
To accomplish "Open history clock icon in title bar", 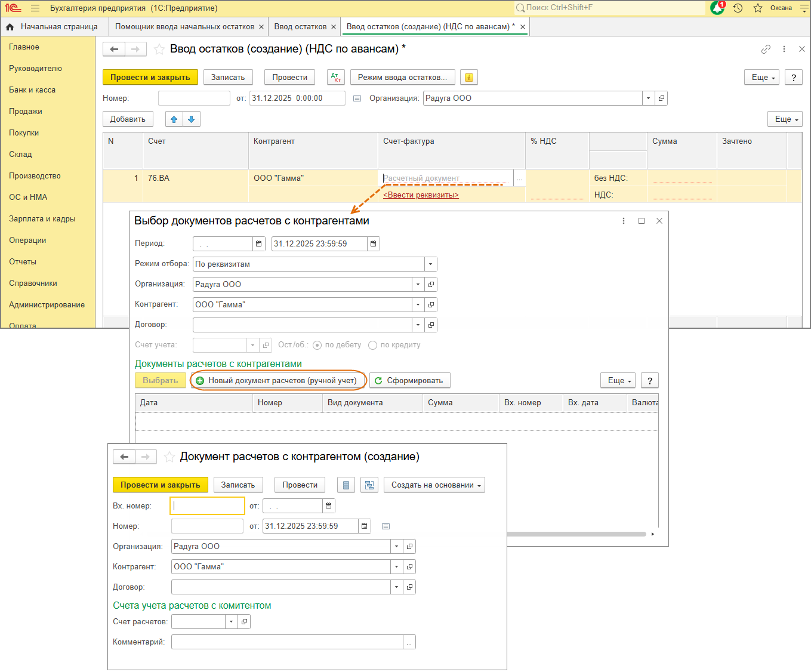I will [x=738, y=8].
